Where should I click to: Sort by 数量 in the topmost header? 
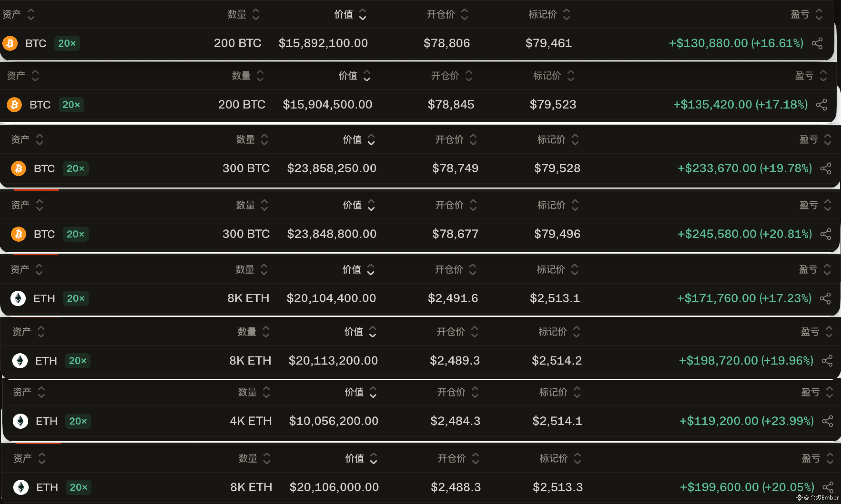point(243,14)
